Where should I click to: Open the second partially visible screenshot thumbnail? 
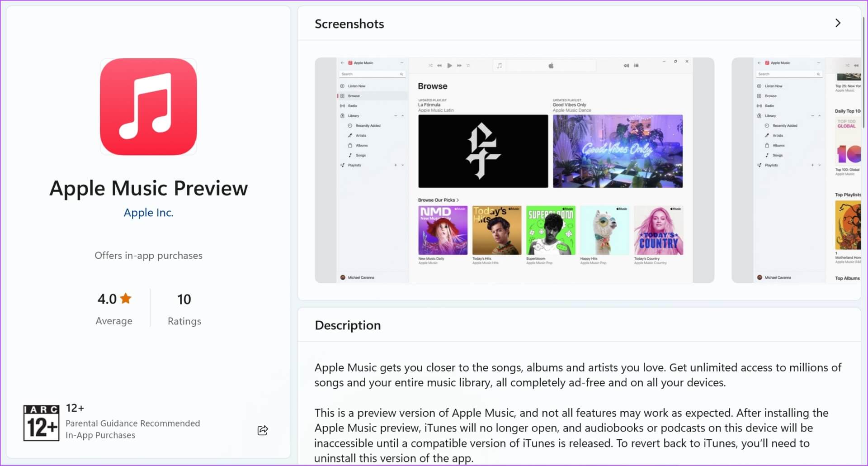coord(796,170)
